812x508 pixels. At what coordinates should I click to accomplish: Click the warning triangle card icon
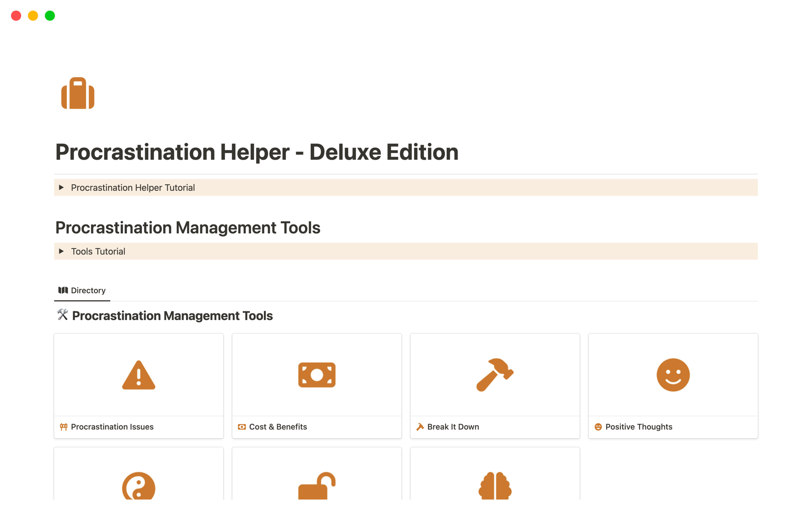[139, 375]
